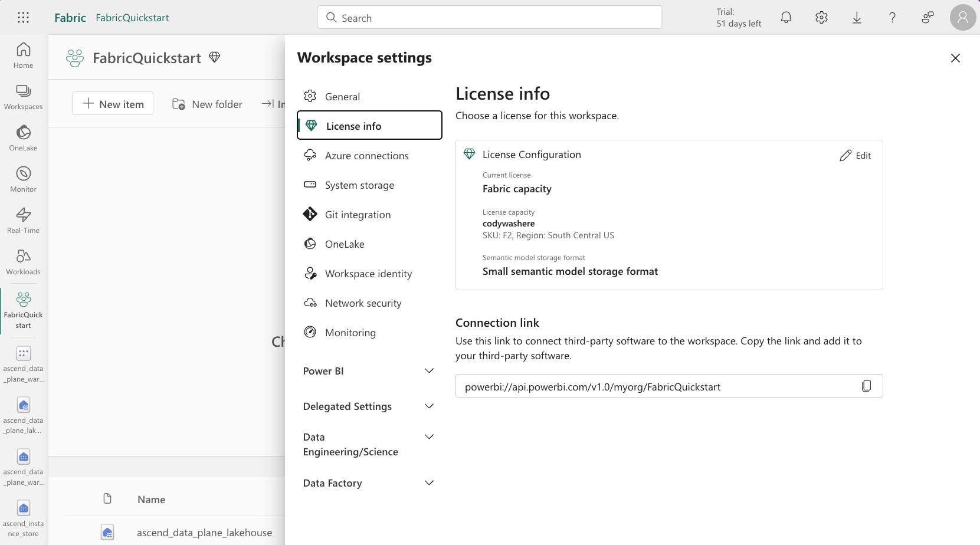Select License info settings tab

coord(369,125)
